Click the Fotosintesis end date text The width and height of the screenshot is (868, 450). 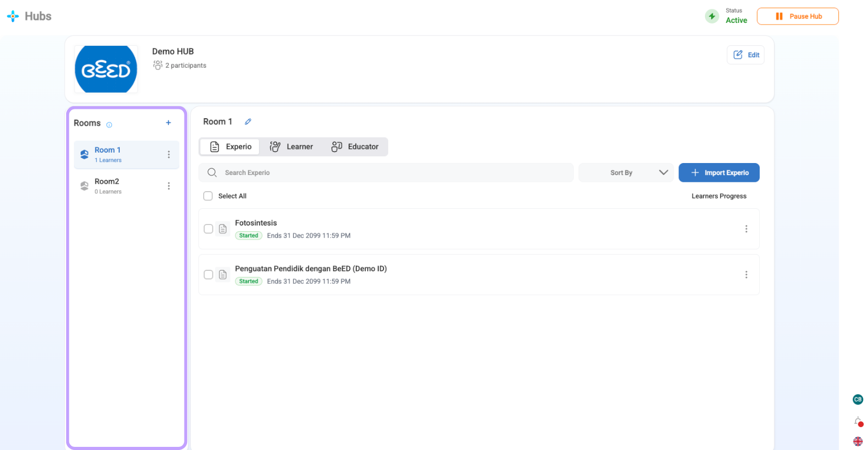pos(309,235)
